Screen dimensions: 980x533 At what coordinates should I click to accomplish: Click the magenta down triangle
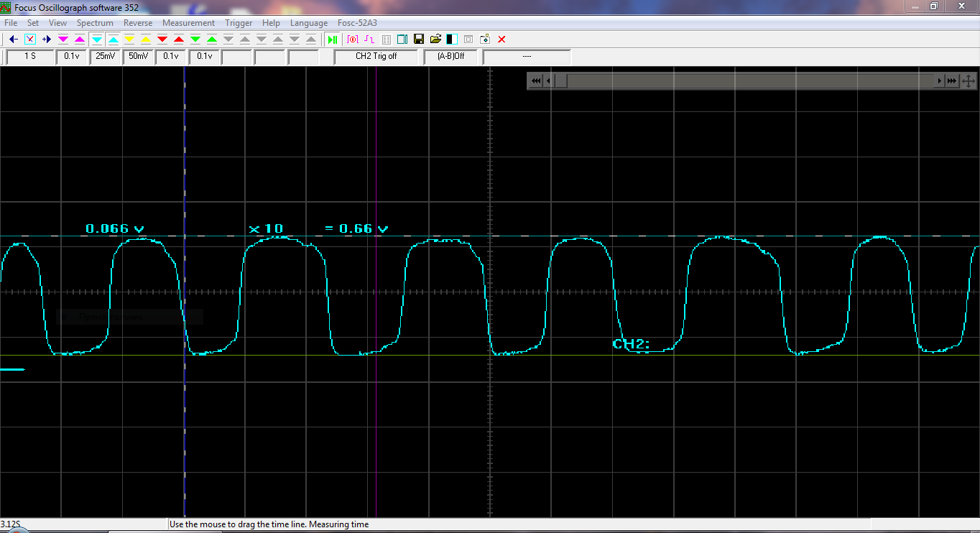pos(63,40)
